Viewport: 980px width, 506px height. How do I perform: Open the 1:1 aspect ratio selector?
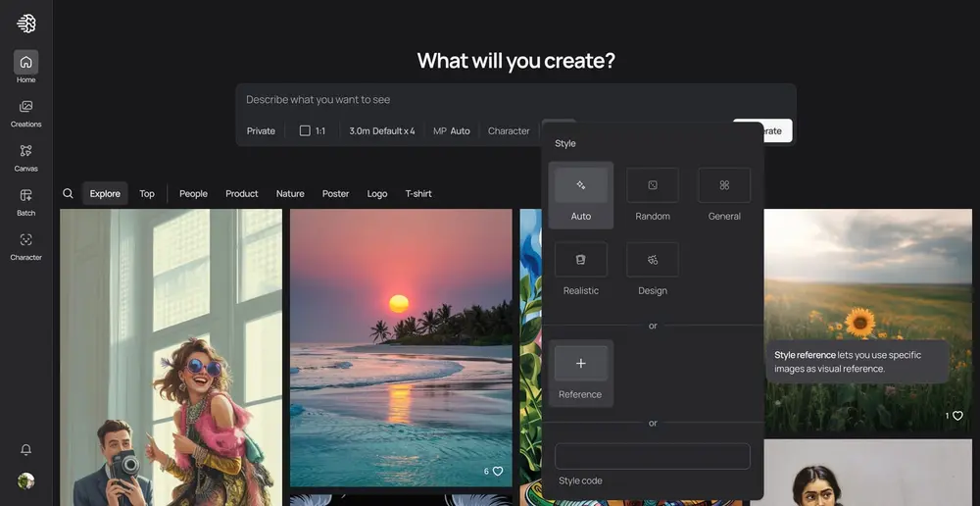(x=313, y=130)
